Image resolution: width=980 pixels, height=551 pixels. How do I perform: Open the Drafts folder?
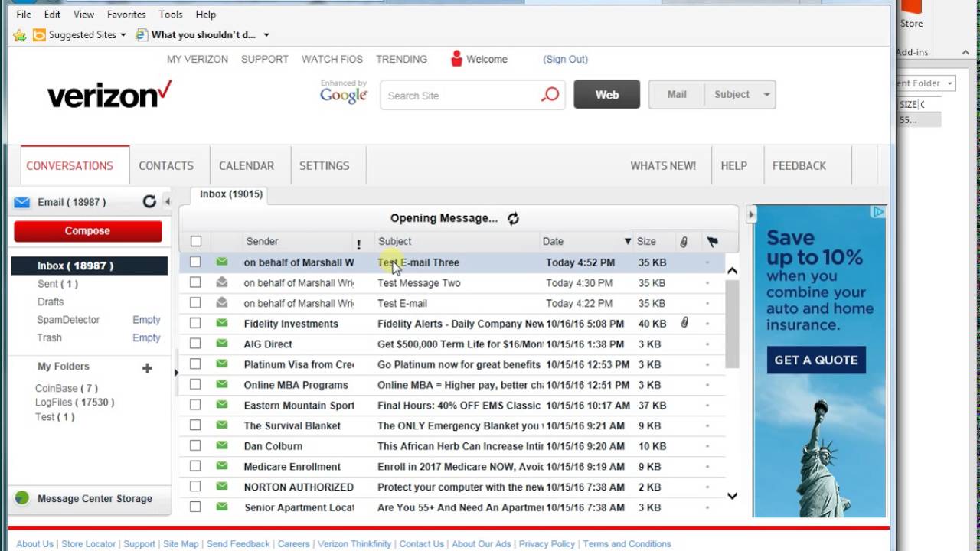click(51, 302)
